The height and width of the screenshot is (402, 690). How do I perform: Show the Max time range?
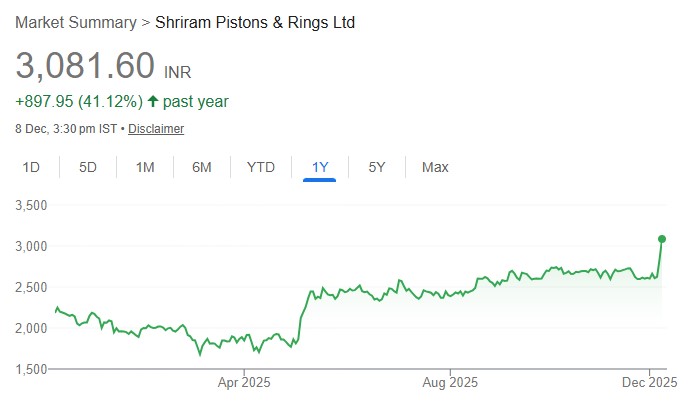pos(435,167)
